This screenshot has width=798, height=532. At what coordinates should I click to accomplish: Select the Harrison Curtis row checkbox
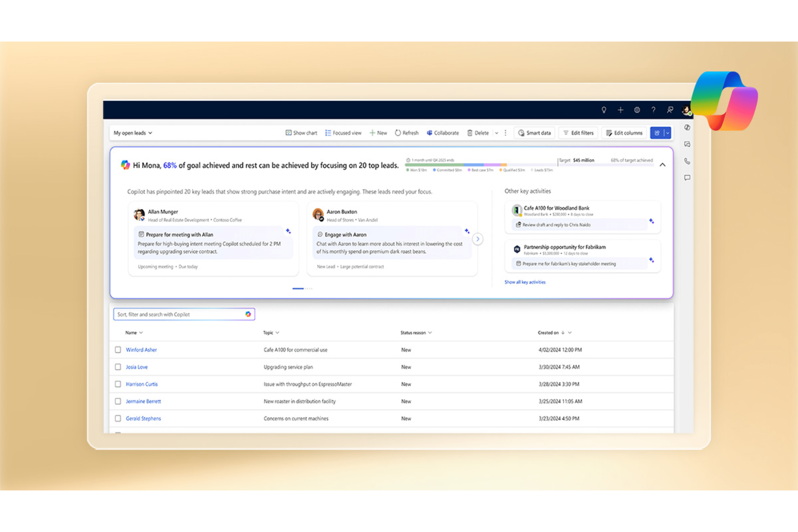[118, 384]
